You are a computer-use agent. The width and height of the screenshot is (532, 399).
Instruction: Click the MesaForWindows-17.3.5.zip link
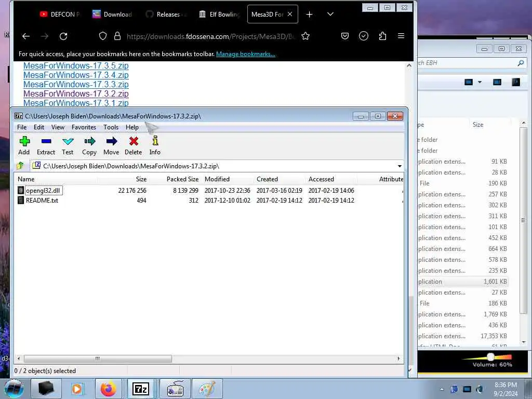tap(76, 65)
